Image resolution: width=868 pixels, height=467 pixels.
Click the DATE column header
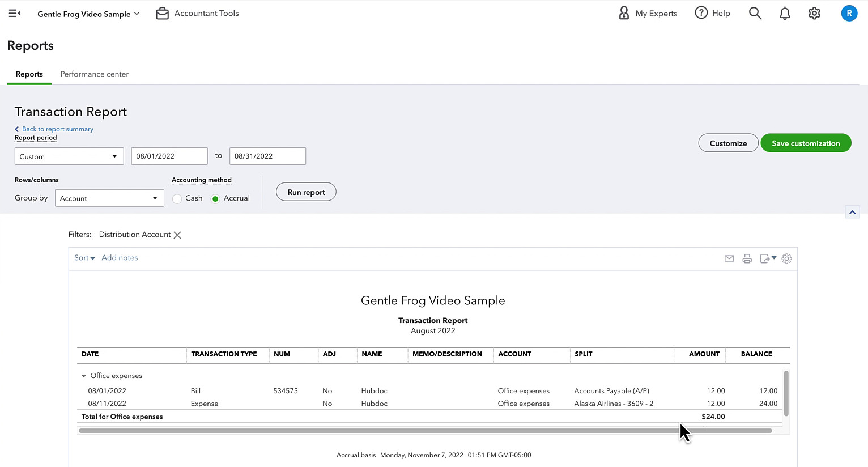90,354
